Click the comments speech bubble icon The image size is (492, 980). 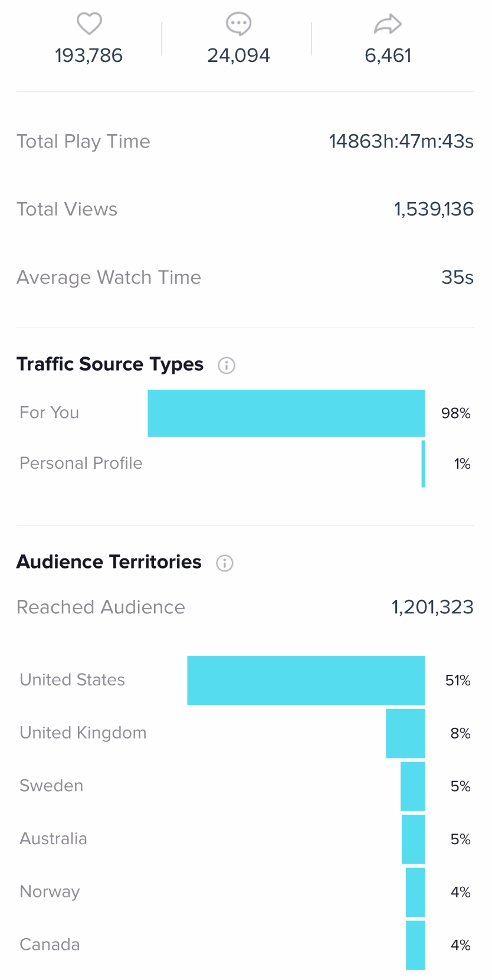[x=238, y=24]
